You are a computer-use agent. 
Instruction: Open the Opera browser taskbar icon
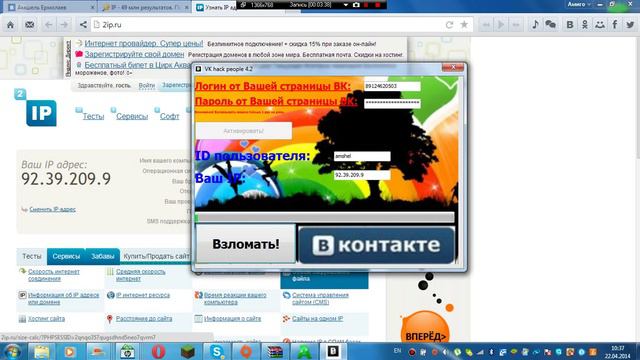click(158, 351)
